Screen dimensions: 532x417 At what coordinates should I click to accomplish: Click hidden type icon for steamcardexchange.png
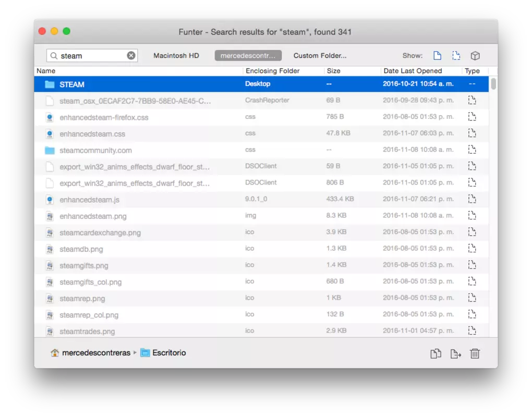472,232
